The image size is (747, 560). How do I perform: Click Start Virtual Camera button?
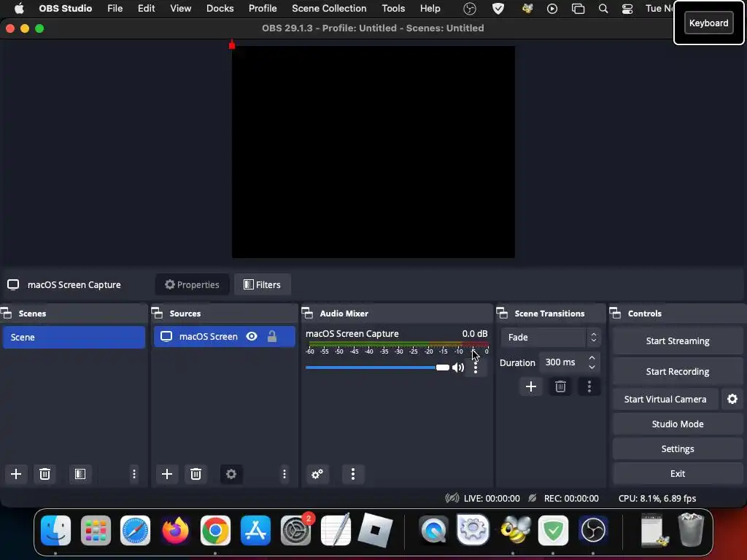coord(665,399)
